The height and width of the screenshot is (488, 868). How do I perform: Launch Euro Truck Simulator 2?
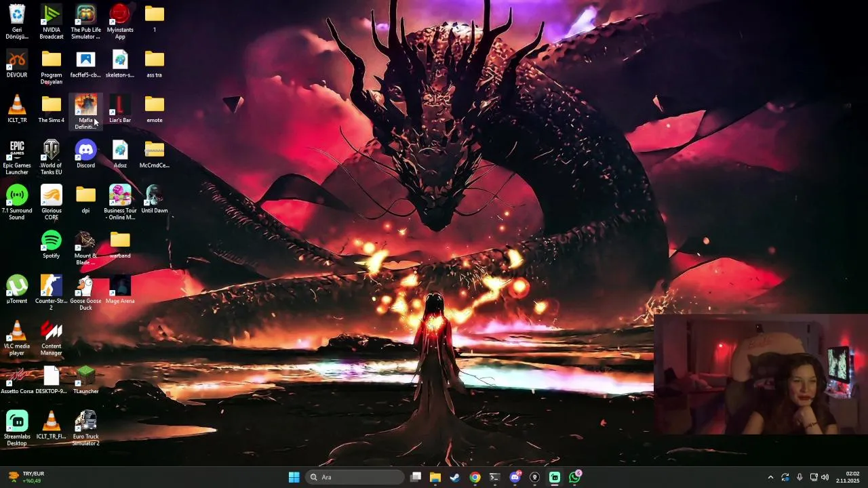tap(85, 428)
